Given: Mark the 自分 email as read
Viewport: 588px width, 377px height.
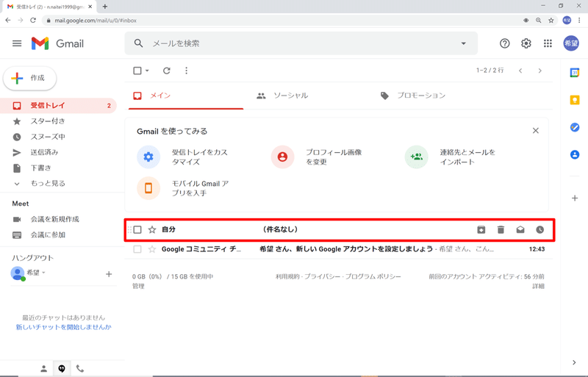Looking at the screenshot, I should [x=520, y=229].
